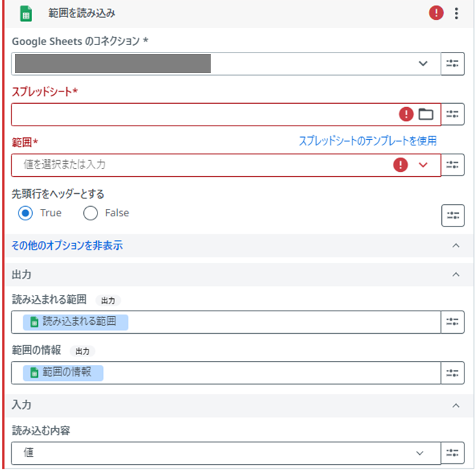This screenshot has width=476, height=475.
Task: Select True for 先頭行をヘッダーとする
Action: (x=25, y=213)
